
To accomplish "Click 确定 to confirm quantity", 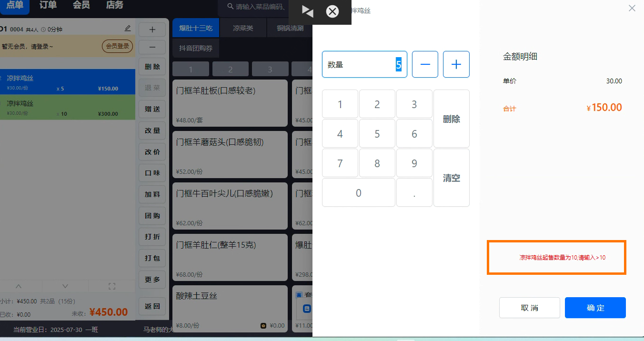I will [595, 308].
